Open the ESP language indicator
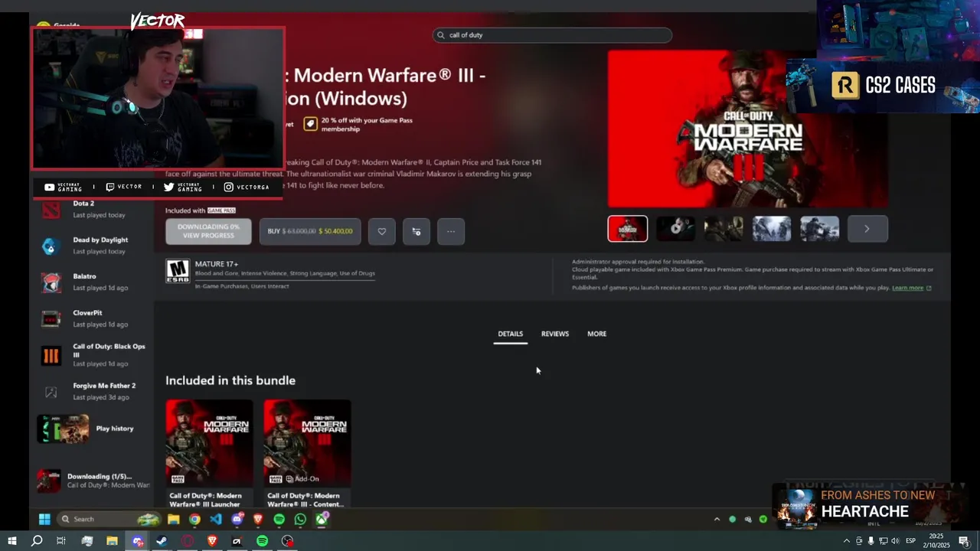The width and height of the screenshot is (980, 551). (910, 541)
